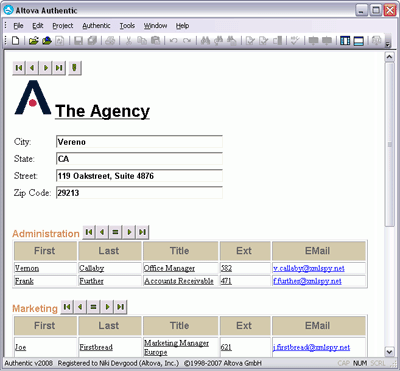The height and width of the screenshot is (371, 400).
Task: Click Marketing first-record button
Action: tap(67, 307)
